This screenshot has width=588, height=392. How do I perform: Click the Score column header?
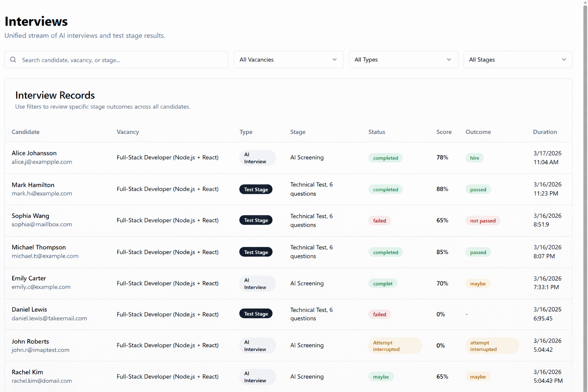tap(444, 132)
